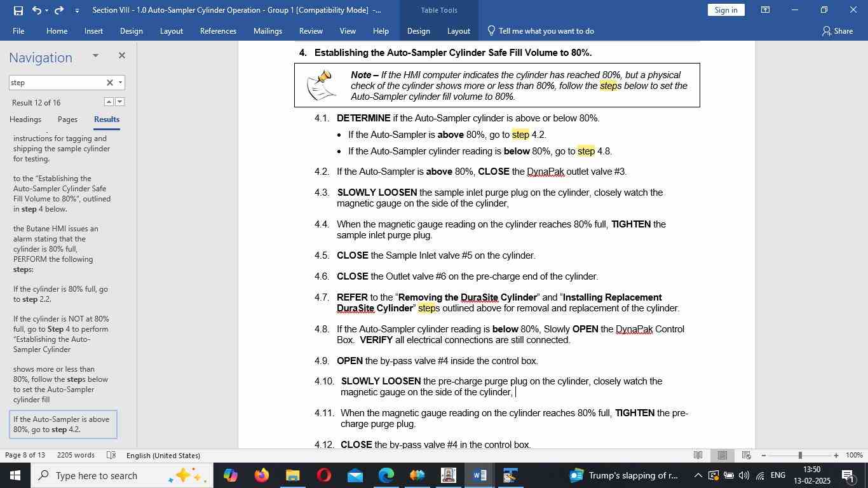Open the Windows Start menu
This screenshot has height=488, width=868.
[x=15, y=475]
